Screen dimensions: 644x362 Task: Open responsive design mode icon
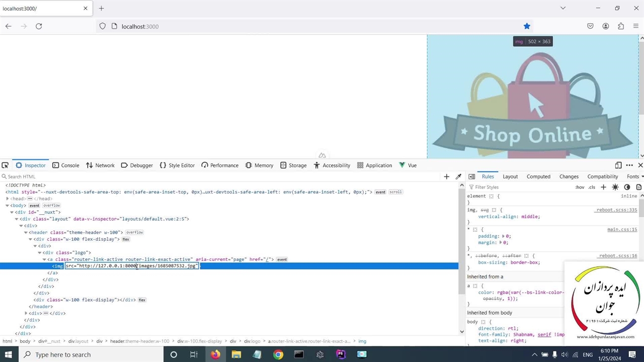pos(618,165)
